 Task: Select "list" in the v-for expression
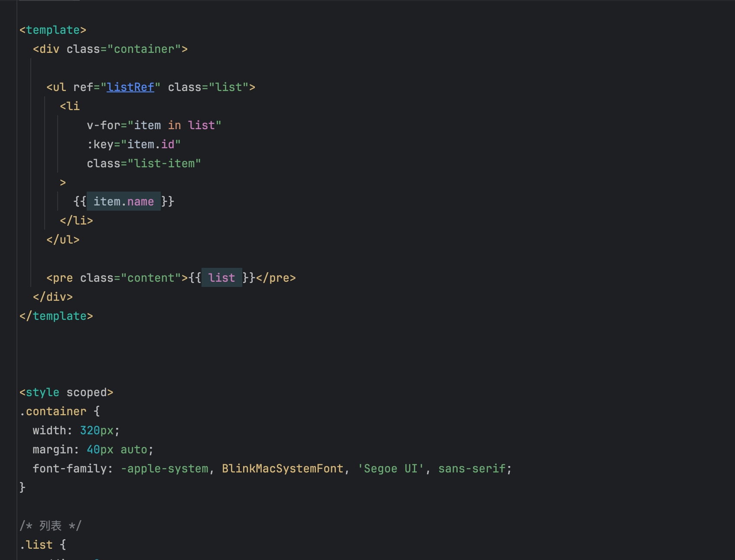click(x=202, y=125)
